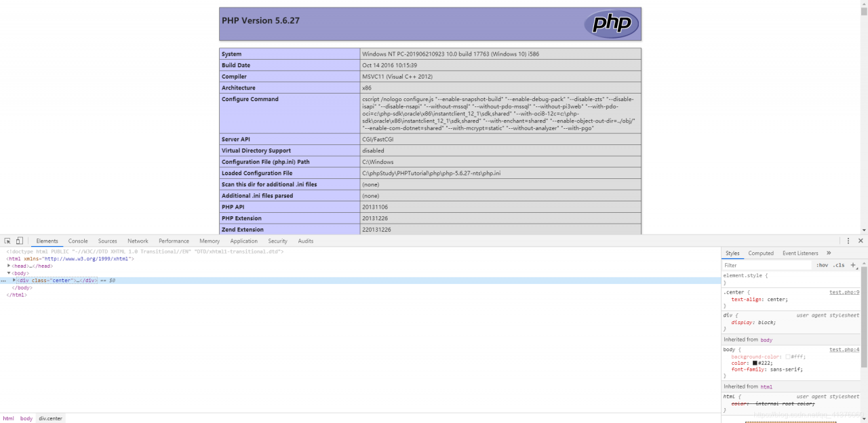This screenshot has width=868, height=423.
Task: Click the PHP logo in header
Action: [x=612, y=24]
